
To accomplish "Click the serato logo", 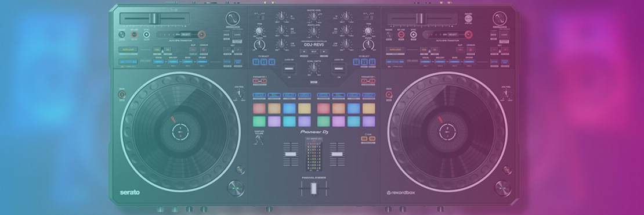I will pos(130,192).
